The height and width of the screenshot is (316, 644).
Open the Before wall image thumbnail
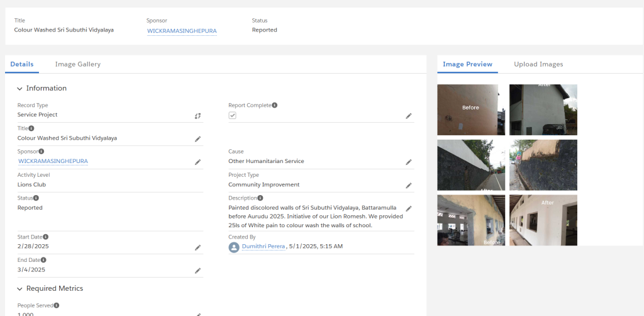tap(471, 110)
